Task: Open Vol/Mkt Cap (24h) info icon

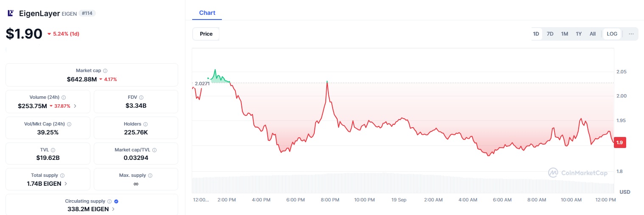Action: (69, 124)
